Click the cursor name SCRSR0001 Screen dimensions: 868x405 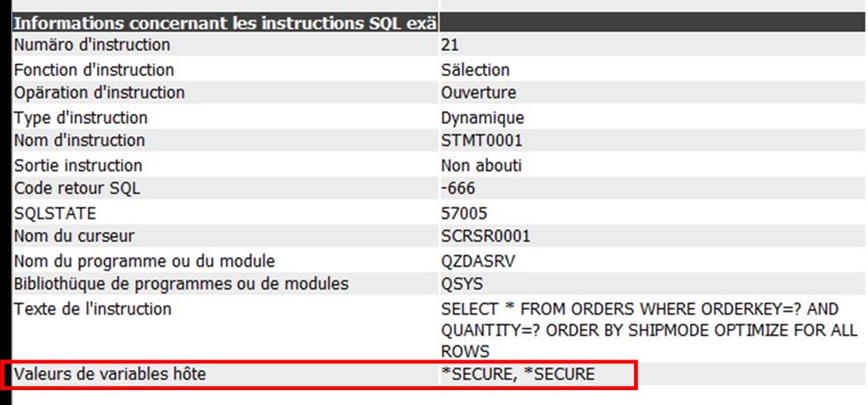click(486, 236)
